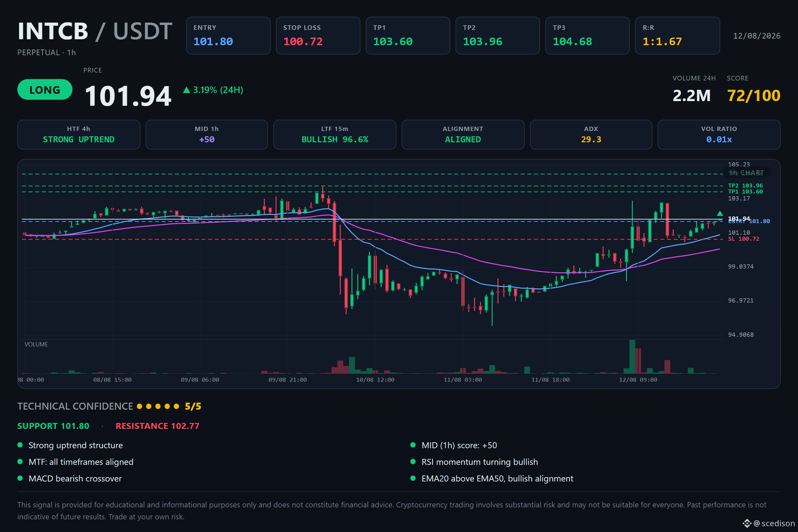Click the R:R 1:1.67 card
Screen dimensions: 798x532
tap(677, 36)
